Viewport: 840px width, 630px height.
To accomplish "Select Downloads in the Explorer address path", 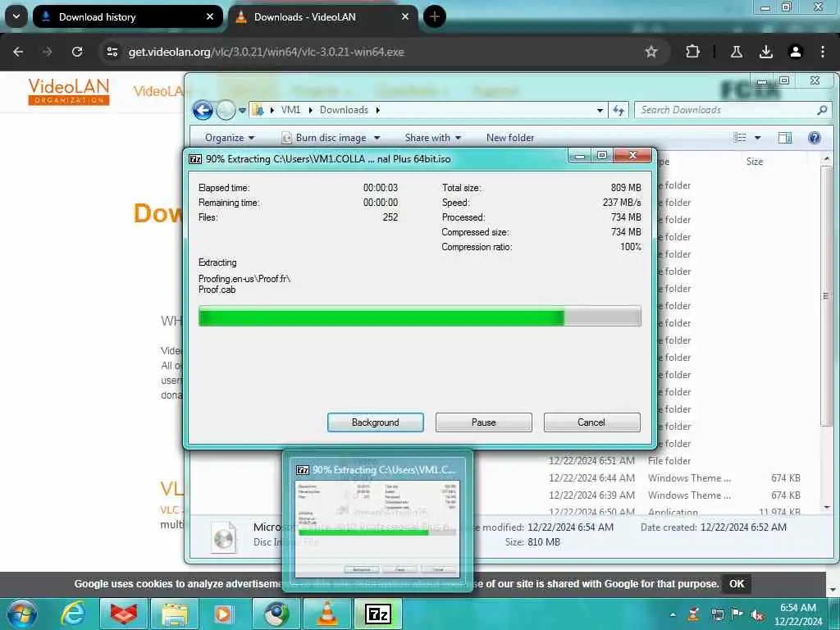I will 344,110.
